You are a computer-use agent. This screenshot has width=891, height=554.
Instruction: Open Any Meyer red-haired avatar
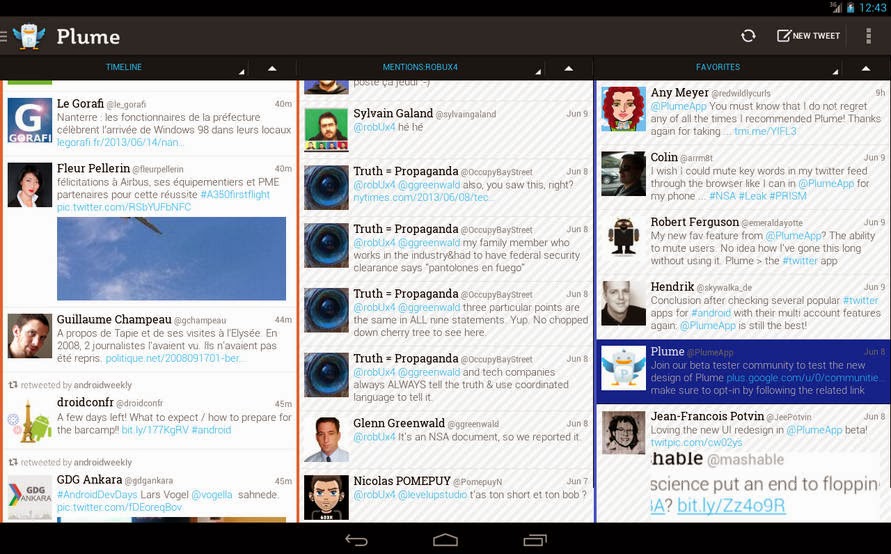click(x=623, y=109)
